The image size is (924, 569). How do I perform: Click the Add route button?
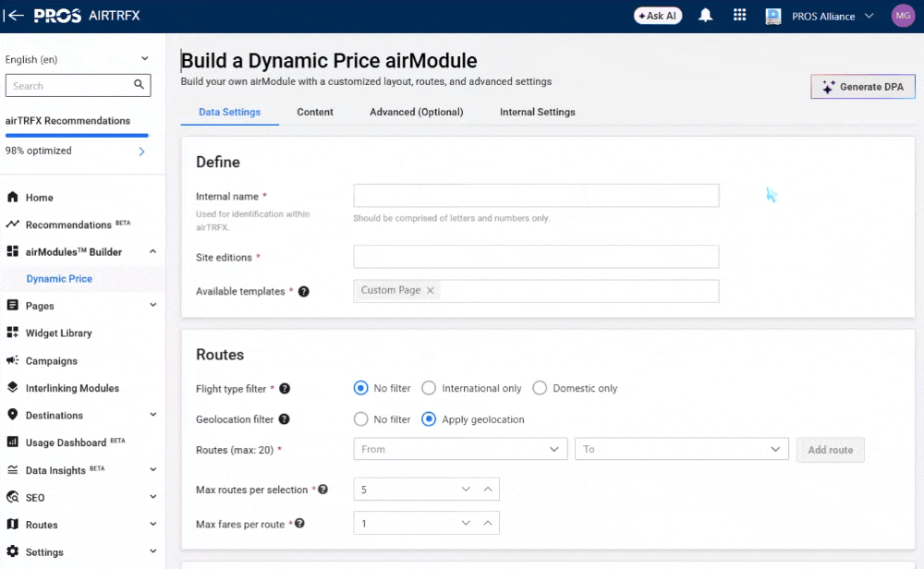coord(831,450)
